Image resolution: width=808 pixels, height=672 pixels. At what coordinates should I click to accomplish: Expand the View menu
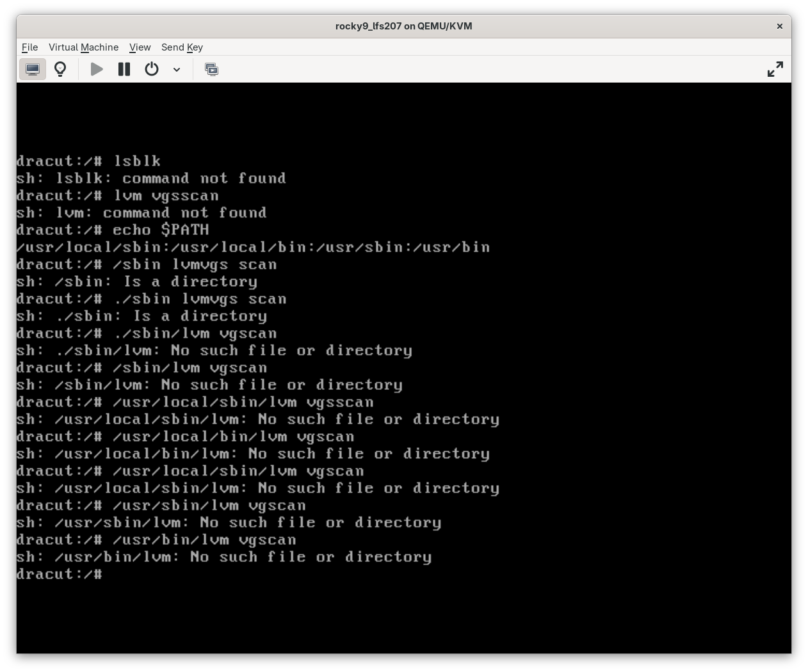tap(140, 47)
